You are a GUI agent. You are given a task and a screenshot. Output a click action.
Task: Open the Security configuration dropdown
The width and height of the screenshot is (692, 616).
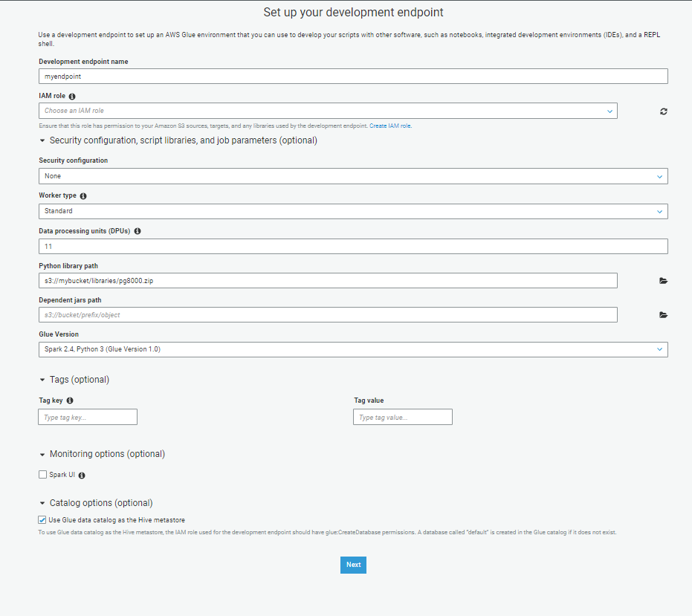coord(353,176)
